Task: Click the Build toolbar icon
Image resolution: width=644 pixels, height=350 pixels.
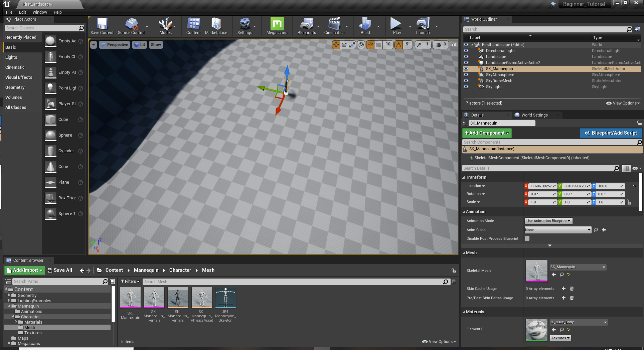Action: click(x=365, y=26)
